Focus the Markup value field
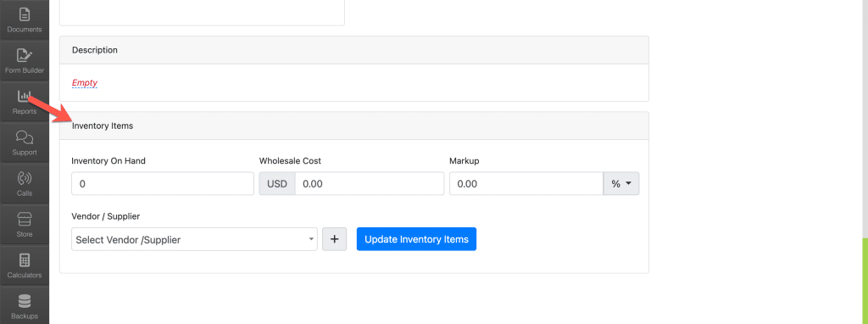The width and height of the screenshot is (868, 324). [x=526, y=184]
